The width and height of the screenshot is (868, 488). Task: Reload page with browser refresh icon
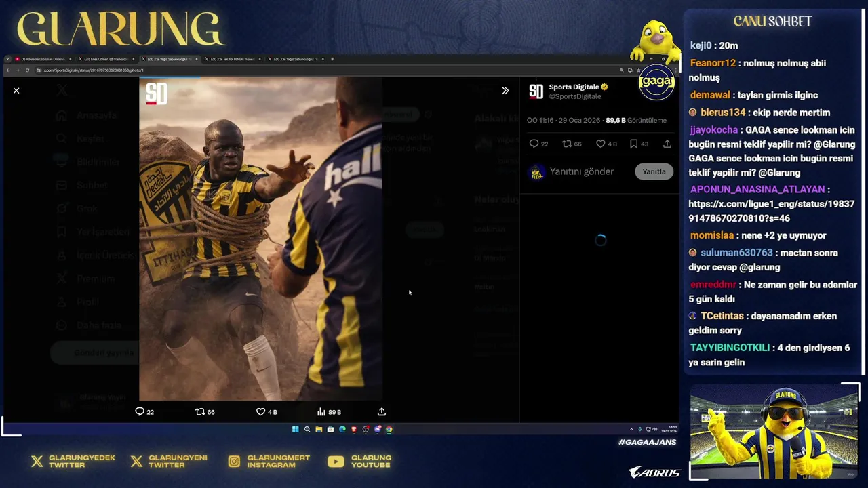[27, 70]
